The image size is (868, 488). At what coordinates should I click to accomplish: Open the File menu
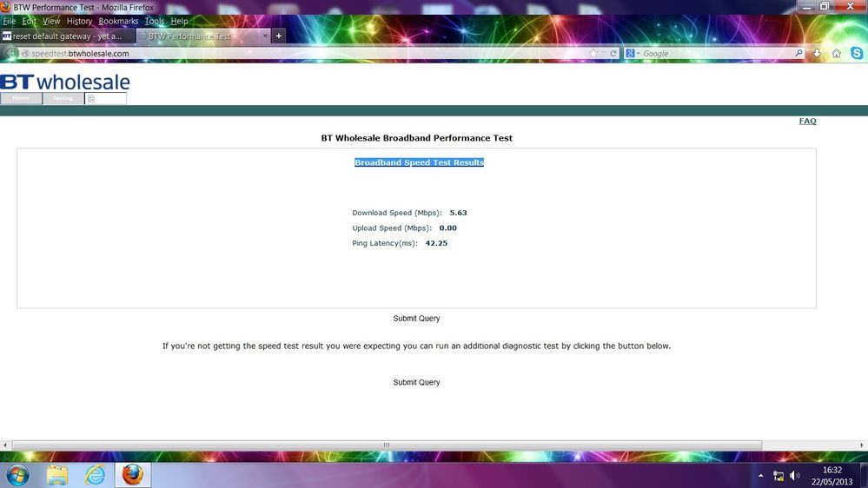point(10,21)
